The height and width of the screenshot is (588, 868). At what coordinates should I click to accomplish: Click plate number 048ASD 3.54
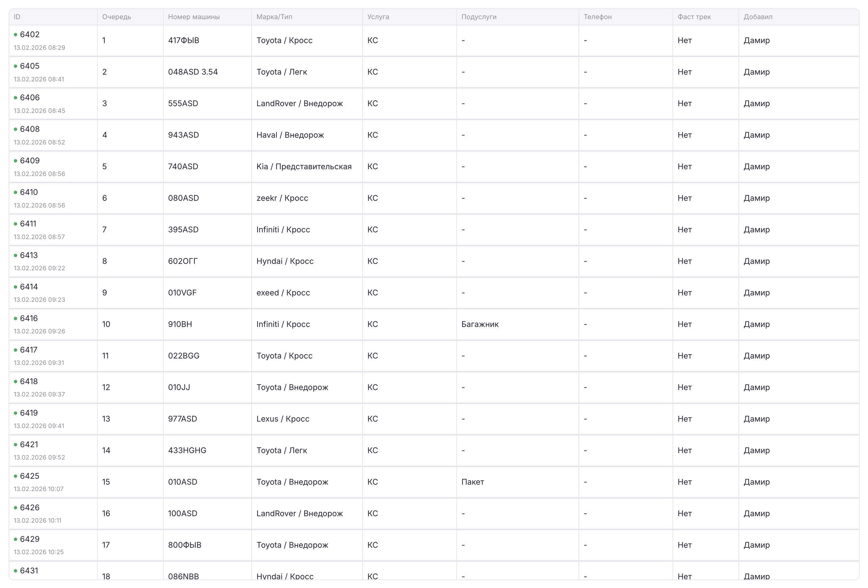coord(193,72)
